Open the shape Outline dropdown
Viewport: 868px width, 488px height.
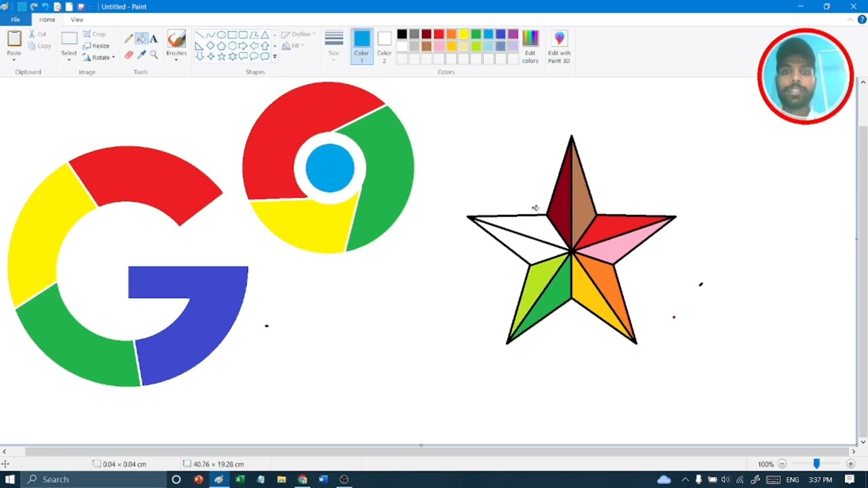[298, 34]
